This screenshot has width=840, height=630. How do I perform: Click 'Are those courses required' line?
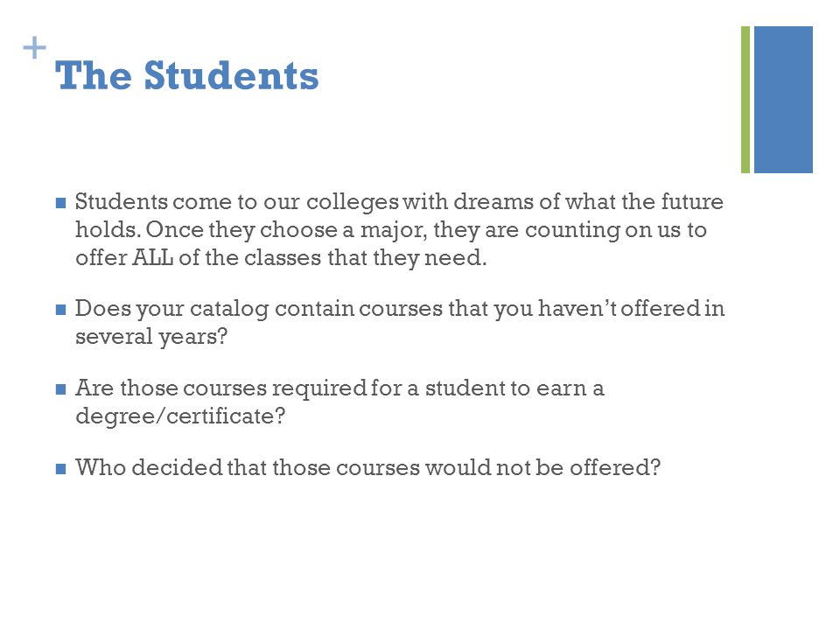coord(339,388)
